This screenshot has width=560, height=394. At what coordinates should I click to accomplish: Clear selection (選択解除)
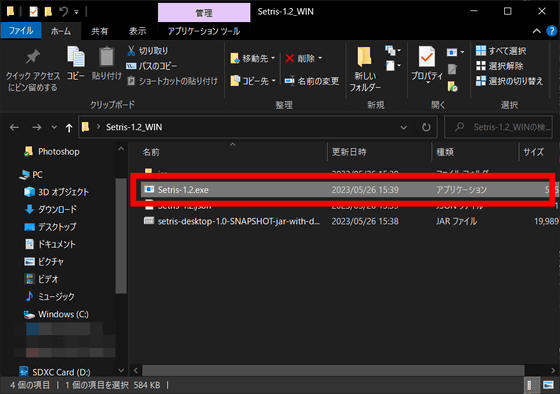pos(499,66)
